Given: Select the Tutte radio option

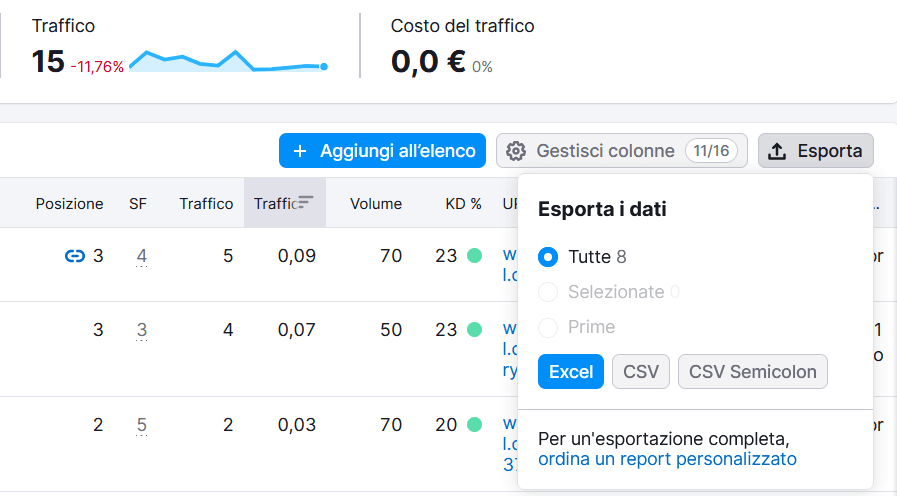Looking at the screenshot, I should click(548, 257).
